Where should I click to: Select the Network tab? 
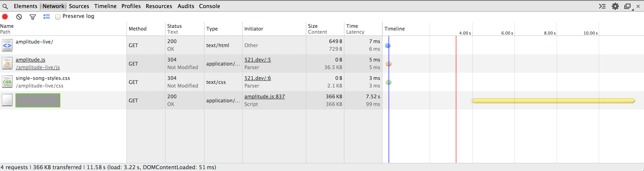point(53,6)
